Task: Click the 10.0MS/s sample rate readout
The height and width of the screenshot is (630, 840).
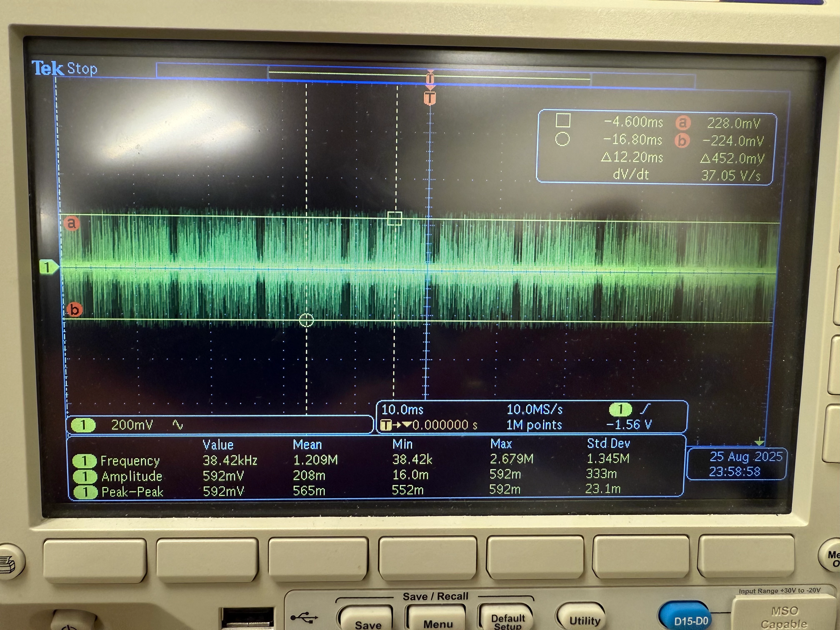Action: coord(534,409)
